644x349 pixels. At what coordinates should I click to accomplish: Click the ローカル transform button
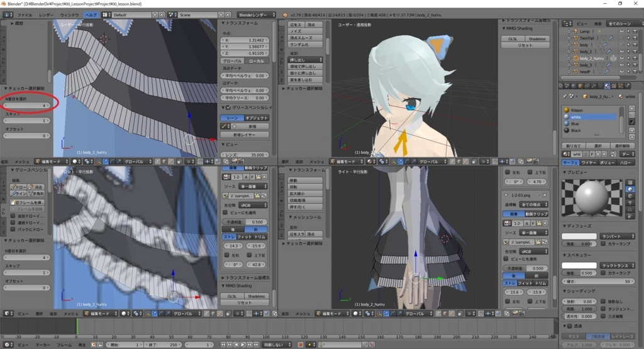pyautogui.click(x=257, y=61)
